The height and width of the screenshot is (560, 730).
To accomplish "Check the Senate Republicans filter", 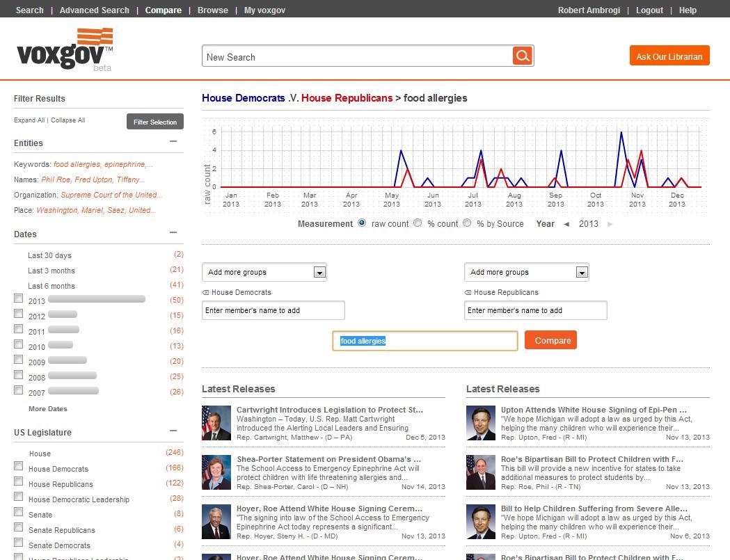I will [19, 527].
